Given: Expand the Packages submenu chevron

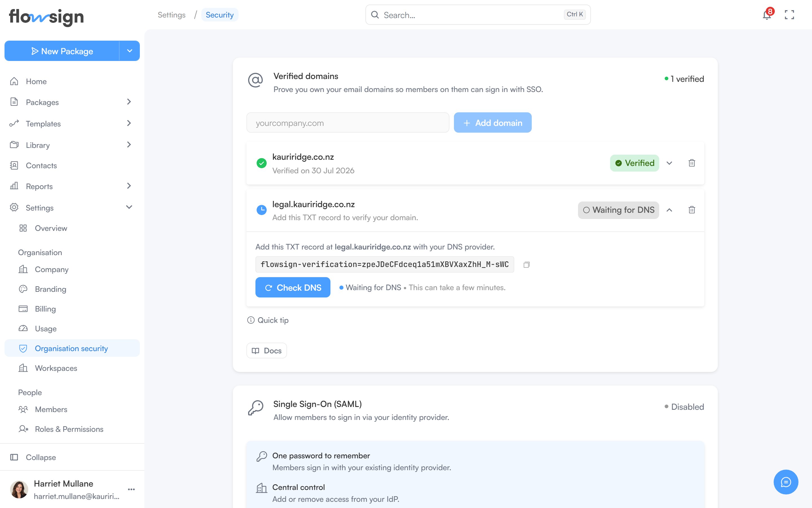Looking at the screenshot, I should 129,102.
